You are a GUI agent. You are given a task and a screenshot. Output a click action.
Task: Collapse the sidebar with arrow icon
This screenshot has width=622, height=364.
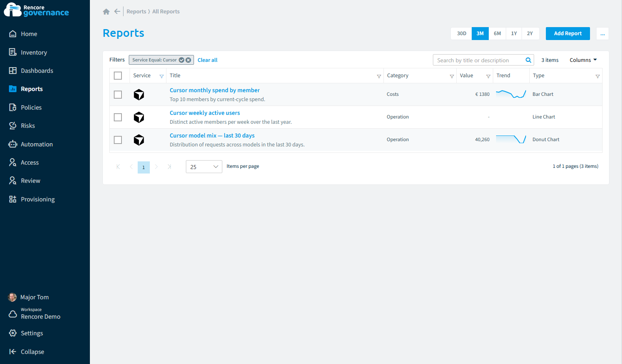(13, 352)
